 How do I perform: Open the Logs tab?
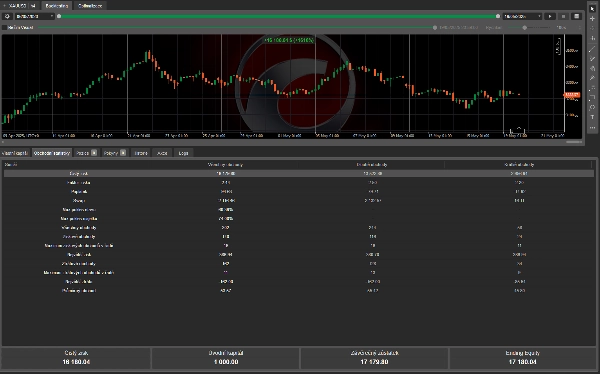click(x=183, y=153)
